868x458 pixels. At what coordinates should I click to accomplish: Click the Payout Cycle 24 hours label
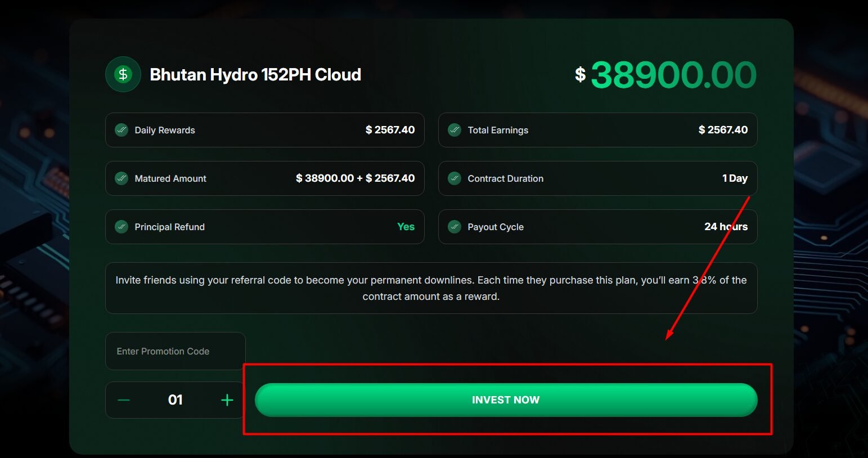pos(726,226)
